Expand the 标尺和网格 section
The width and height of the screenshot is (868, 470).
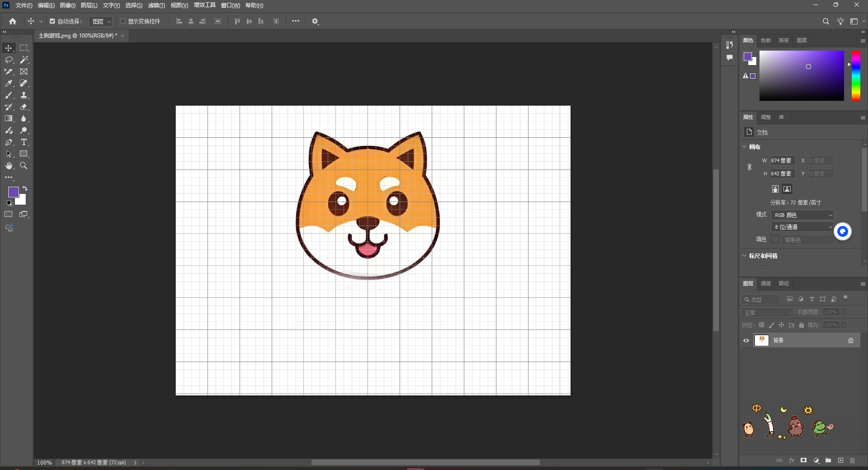pos(745,256)
